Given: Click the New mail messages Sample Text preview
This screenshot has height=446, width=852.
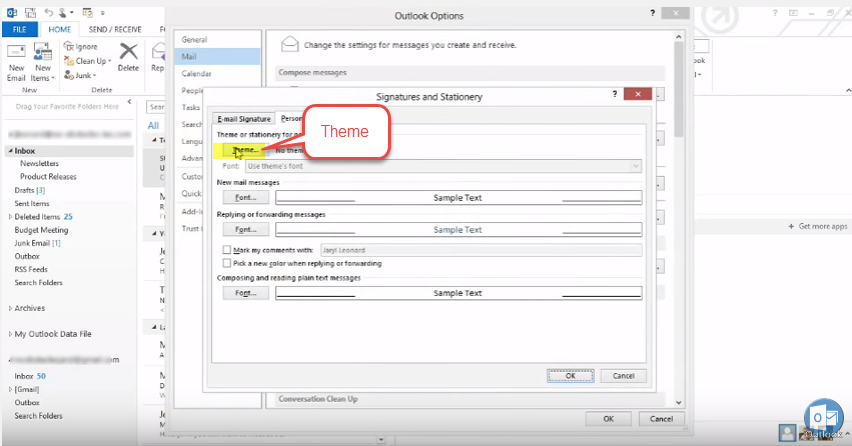Looking at the screenshot, I should [458, 198].
